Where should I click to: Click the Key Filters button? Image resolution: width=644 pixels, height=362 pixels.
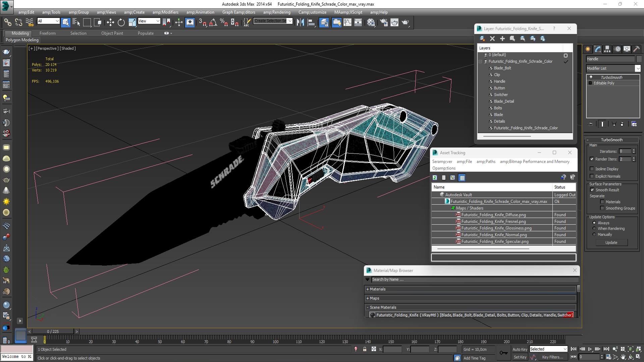tap(552, 357)
